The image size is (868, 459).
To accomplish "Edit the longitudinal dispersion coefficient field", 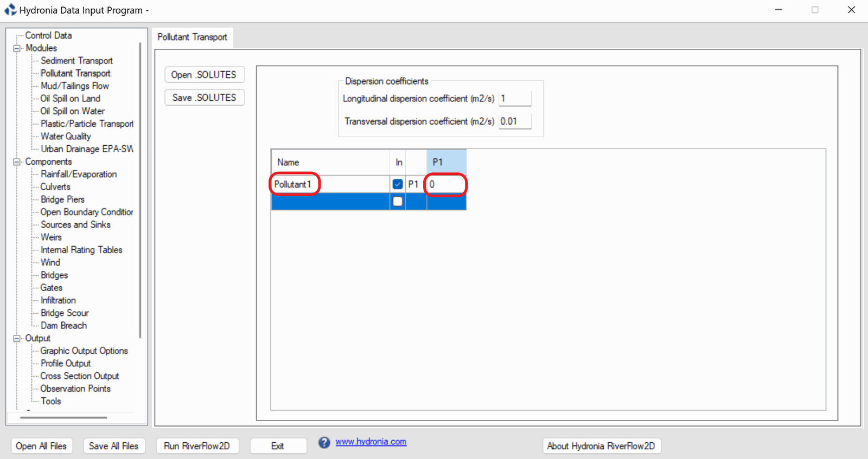I will pyautogui.click(x=514, y=99).
